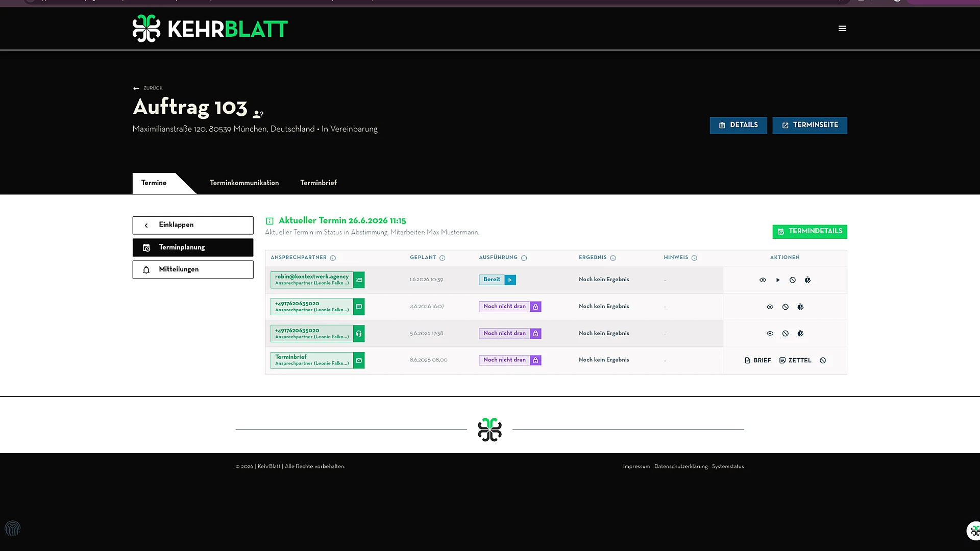
Task: Cancel the Terminbrief step via the block icon
Action: pyautogui.click(x=823, y=360)
